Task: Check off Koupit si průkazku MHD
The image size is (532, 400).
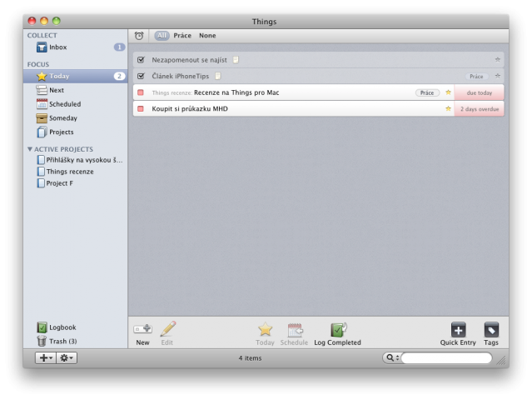Action: (141, 108)
